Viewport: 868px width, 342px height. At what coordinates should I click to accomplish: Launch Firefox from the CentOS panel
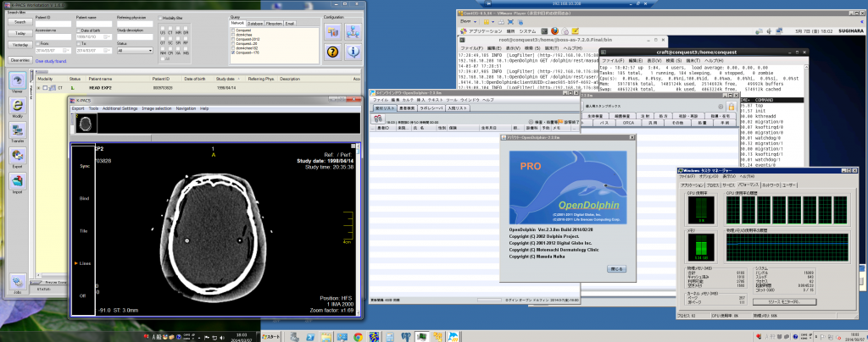coord(553,31)
